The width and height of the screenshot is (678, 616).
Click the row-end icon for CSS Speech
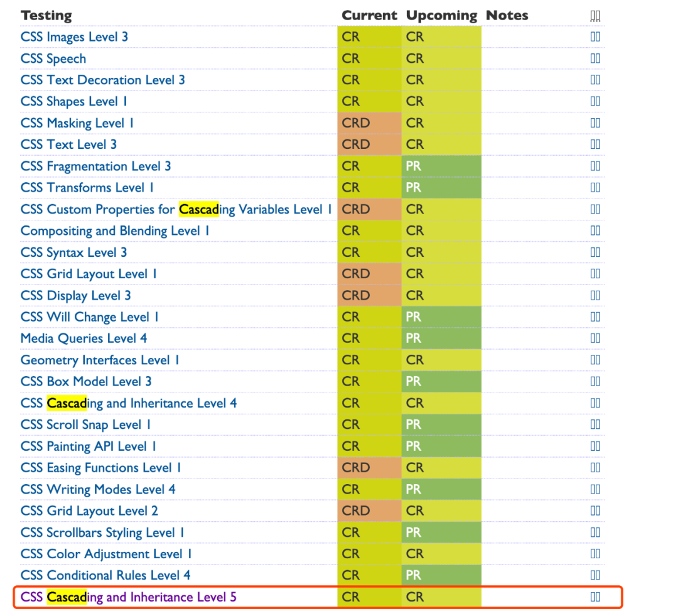(x=595, y=58)
